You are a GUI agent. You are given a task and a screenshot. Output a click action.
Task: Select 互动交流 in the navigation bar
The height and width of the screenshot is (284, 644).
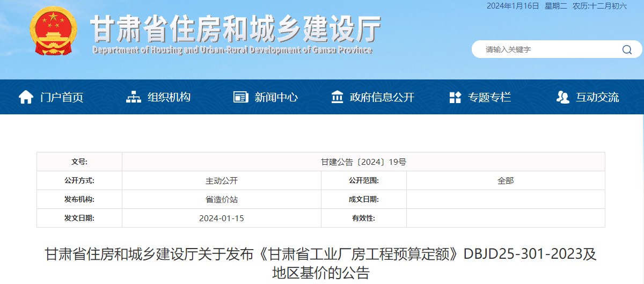point(597,97)
